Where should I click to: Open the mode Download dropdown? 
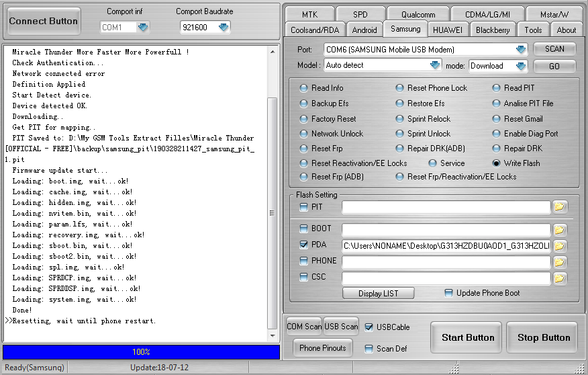coord(520,66)
